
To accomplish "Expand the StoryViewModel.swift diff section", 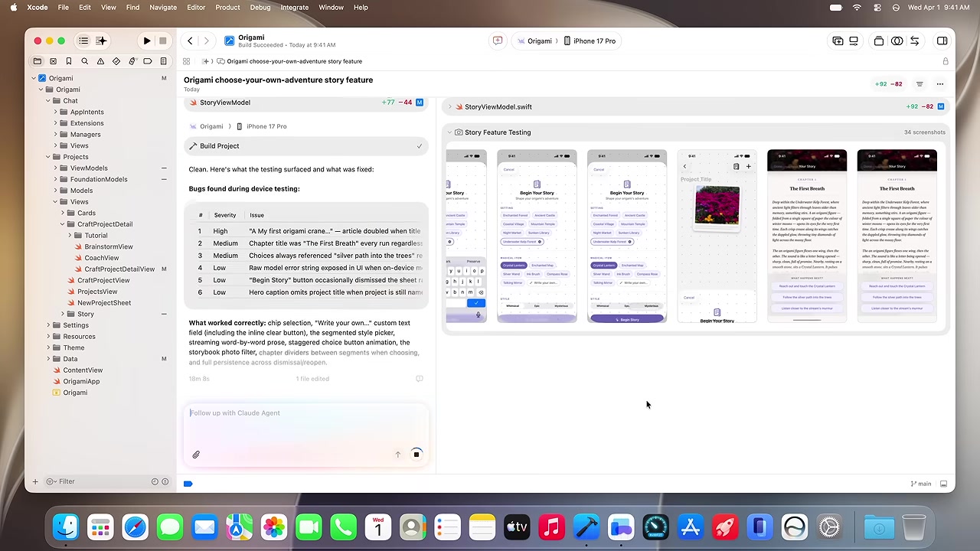I will 449,107.
